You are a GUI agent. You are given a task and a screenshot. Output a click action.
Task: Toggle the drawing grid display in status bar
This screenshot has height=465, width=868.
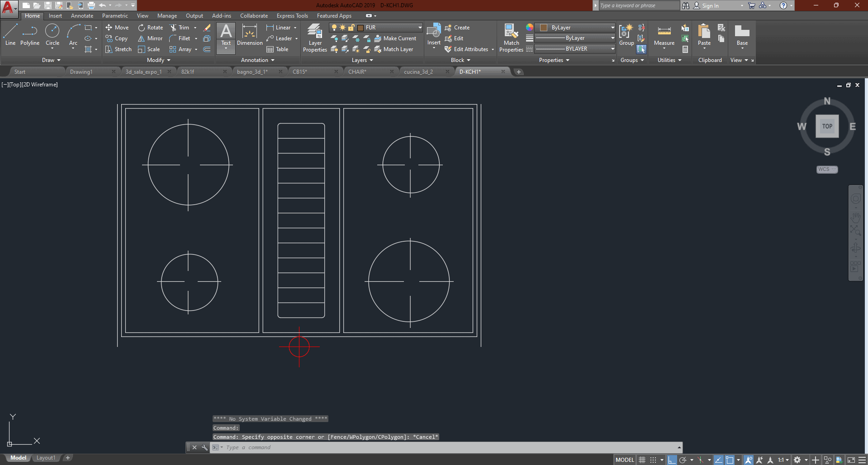coord(642,460)
